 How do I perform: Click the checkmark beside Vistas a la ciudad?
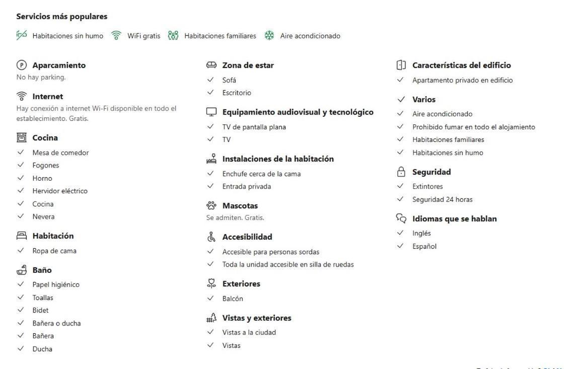click(x=210, y=332)
